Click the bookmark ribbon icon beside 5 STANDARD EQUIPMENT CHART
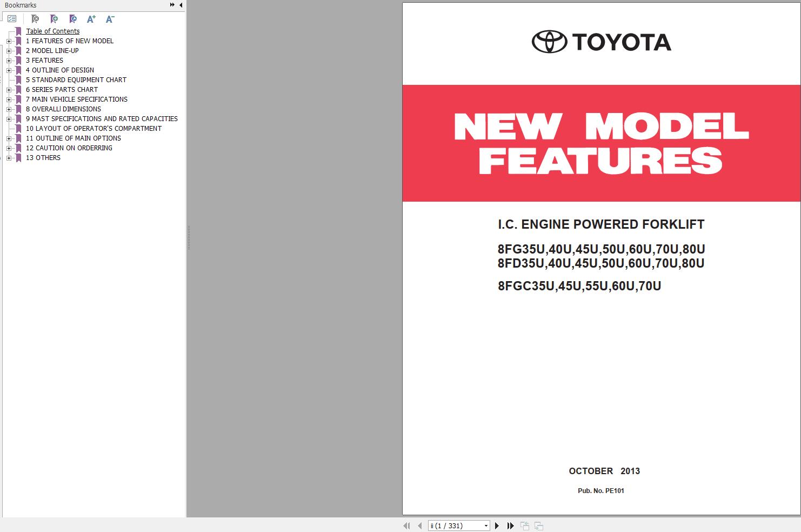The height and width of the screenshot is (532, 801). (x=18, y=80)
